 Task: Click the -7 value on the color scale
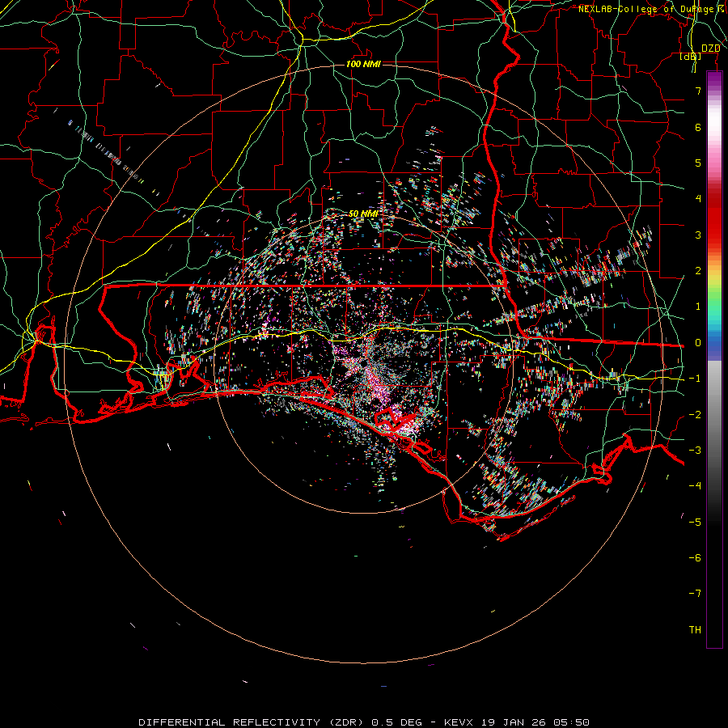(695, 594)
